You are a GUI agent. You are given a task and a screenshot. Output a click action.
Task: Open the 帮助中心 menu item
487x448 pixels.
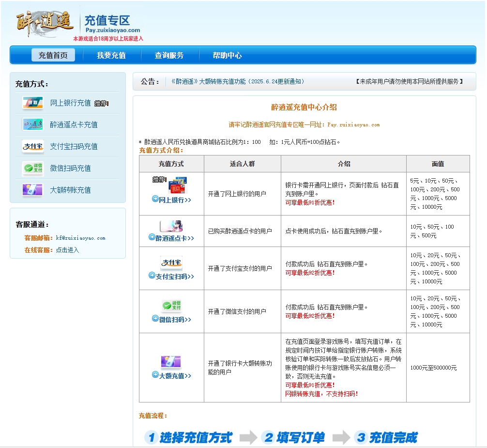pos(228,55)
